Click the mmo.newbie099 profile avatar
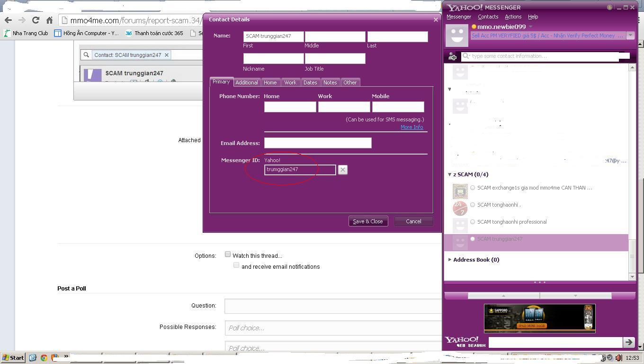The width and height of the screenshot is (644, 364). (457, 35)
